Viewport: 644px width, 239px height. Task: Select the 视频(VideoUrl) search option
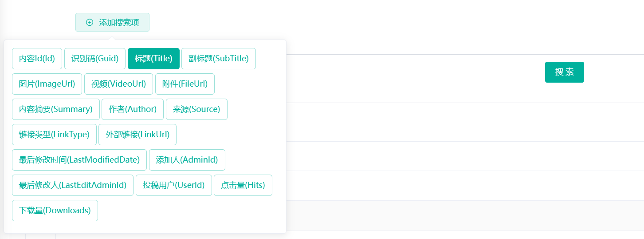point(118,84)
